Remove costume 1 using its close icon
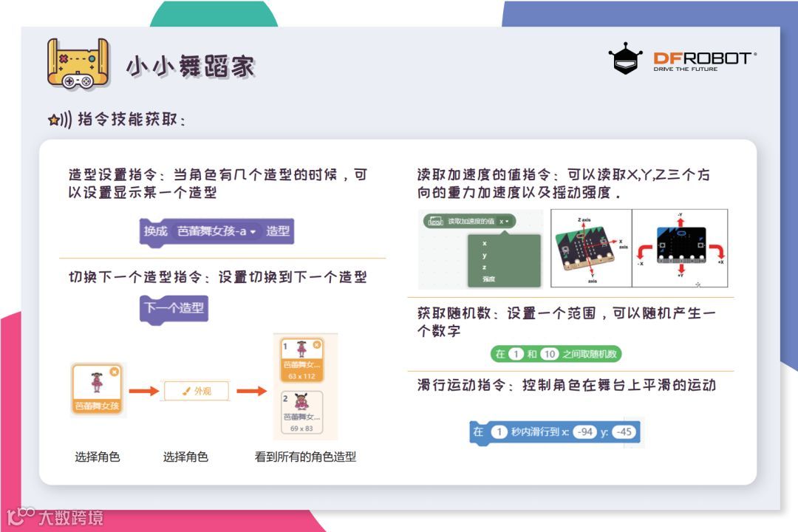Screen dimensions: 798x532 pos(317,344)
